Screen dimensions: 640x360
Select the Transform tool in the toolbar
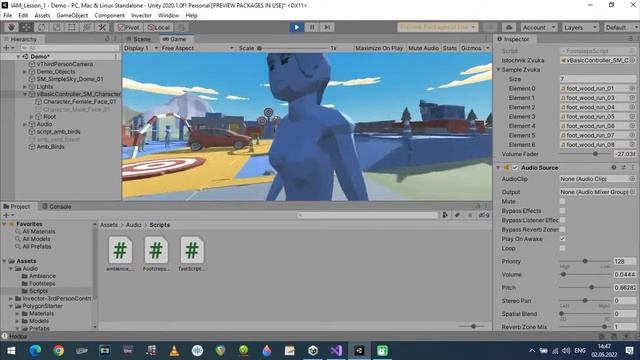(87, 27)
